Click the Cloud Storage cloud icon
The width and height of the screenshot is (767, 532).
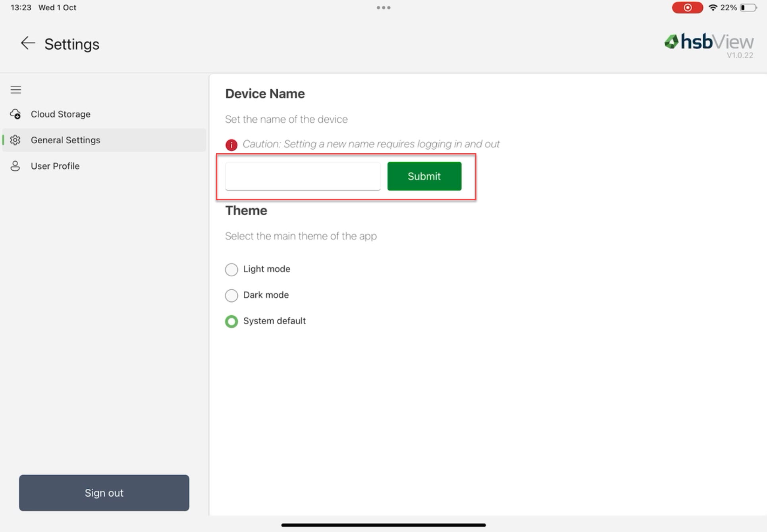[x=15, y=114]
